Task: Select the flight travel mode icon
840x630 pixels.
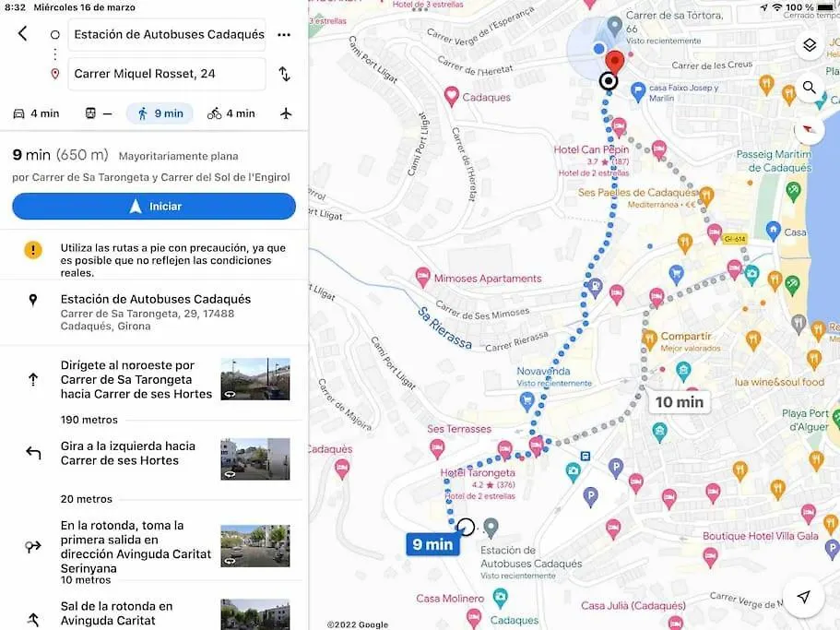Action: [x=286, y=113]
